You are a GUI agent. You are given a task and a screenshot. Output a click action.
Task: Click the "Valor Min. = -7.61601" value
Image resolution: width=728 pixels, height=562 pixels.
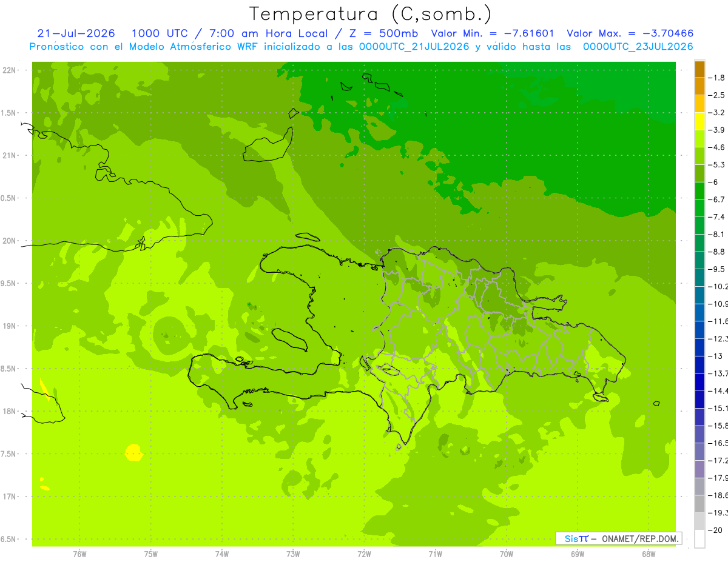pyautogui.click(x=493, y=34)
